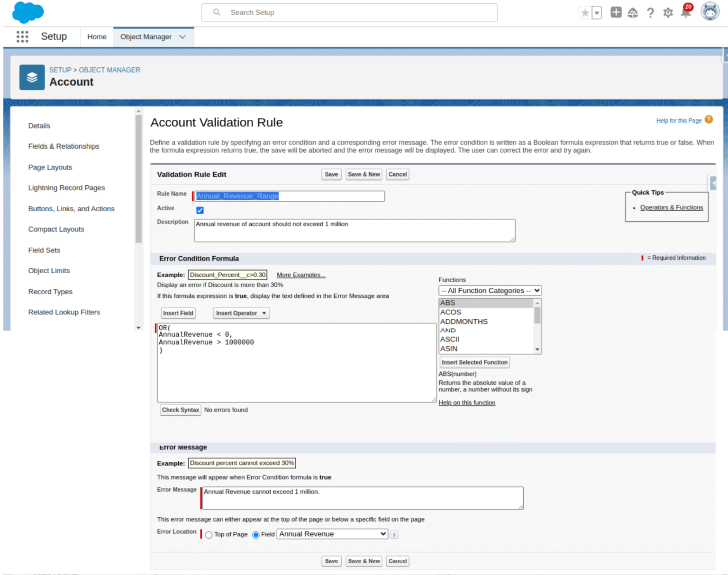Open the Guidance Center icon

tap(633, 12)
